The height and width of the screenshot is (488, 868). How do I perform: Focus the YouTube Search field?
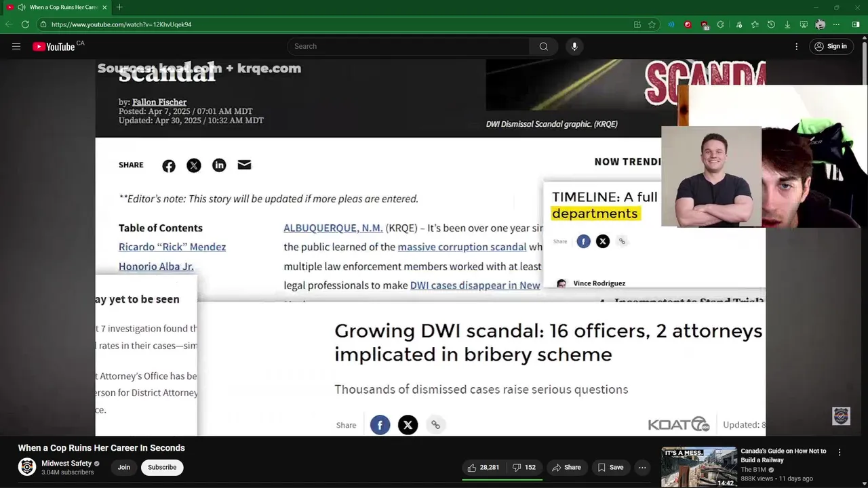(x=408, y=46)
